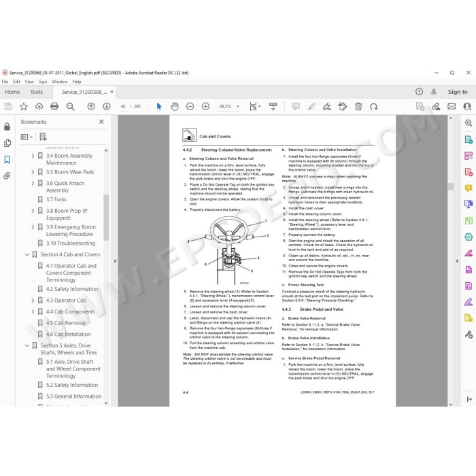Open 4.2 Safety Information bookmark
This screenshot has width=476, height=476.
[x=72, y=289]
